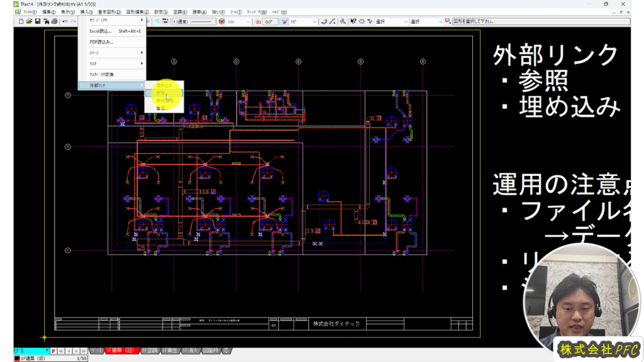Click the Save floppy disk icon
Viewport: 644px width, 362px height.
[38, 21]
